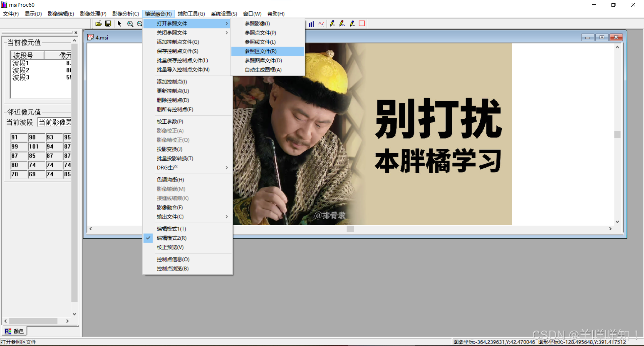This screenshot has height=346, width=644.
Task: Choose 参照影像(I) from submenu
Action: (267, 23)
